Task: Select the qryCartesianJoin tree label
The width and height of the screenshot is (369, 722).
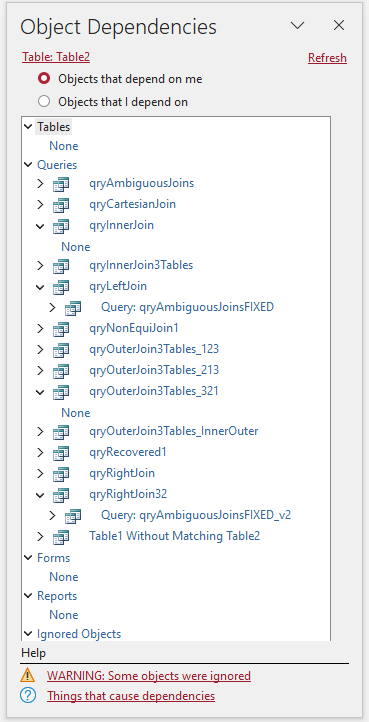Action: click(x=133, y=204)
